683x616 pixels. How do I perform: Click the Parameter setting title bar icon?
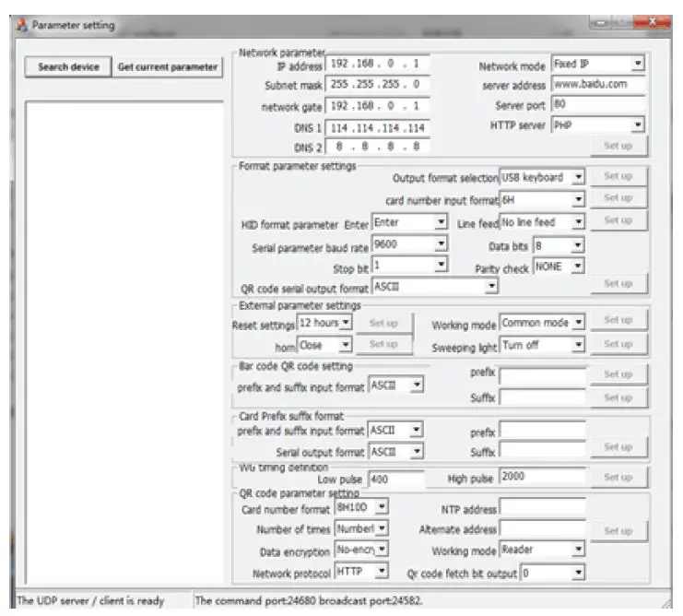22,25
